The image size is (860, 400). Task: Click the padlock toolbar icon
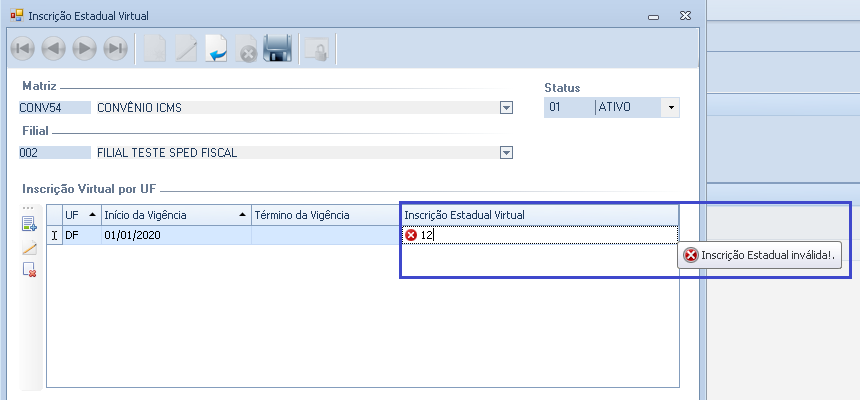point(317,49)
